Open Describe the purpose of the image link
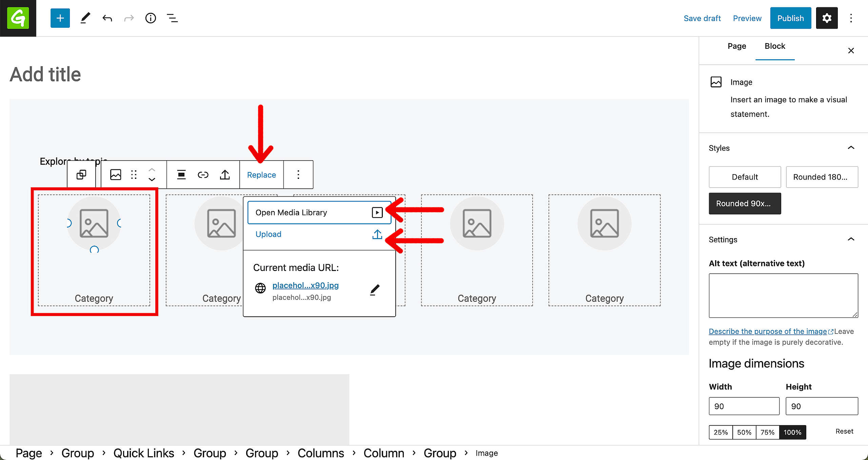This screenshot has width=868, height=460. click(768, 331)
